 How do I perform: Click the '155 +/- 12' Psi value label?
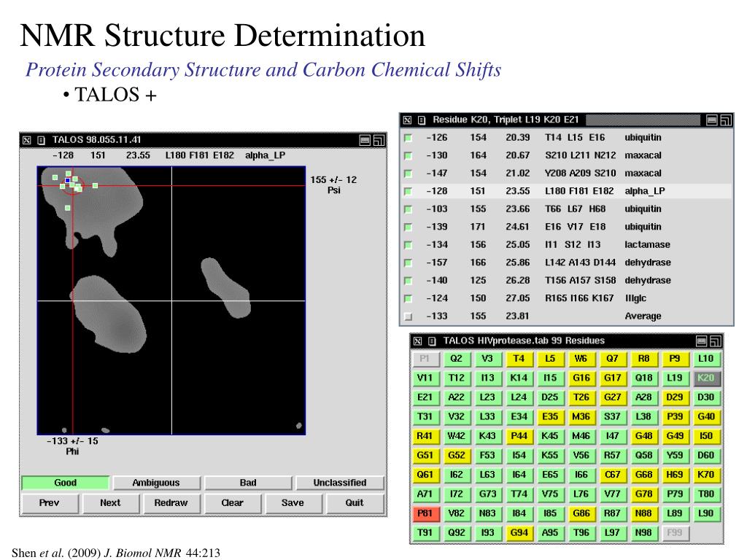coord(333,180)
